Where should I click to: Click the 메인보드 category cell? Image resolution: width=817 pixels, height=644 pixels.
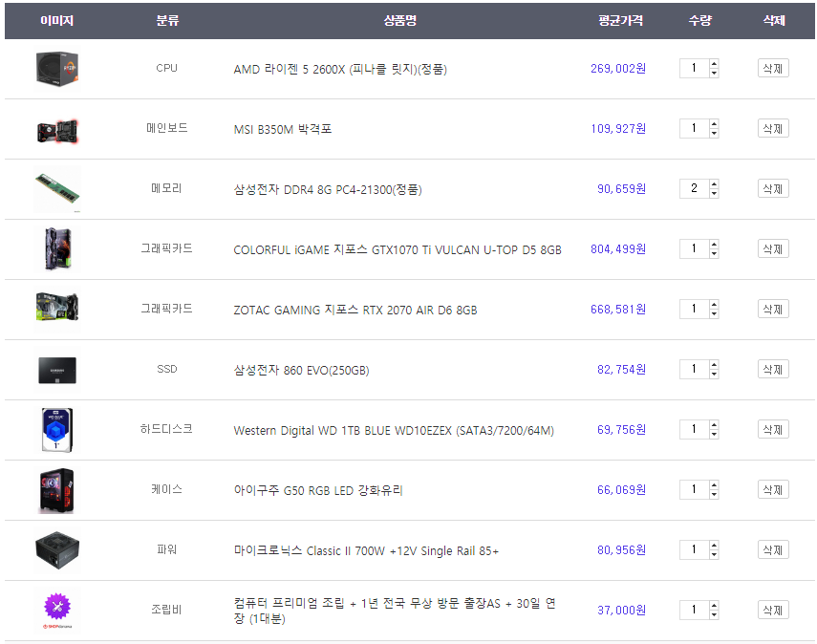166,128
